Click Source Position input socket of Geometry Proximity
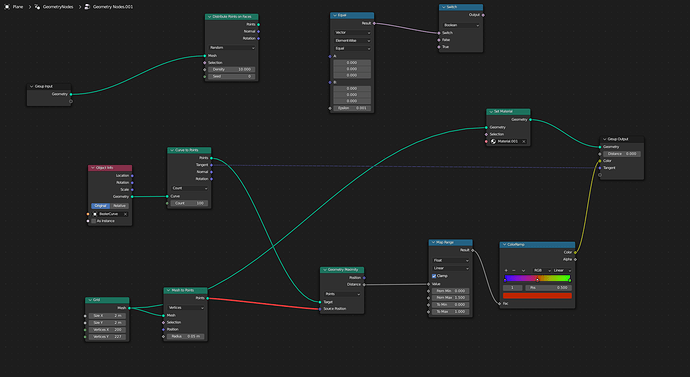Screen dimensions: 690x377 [320, 309]
